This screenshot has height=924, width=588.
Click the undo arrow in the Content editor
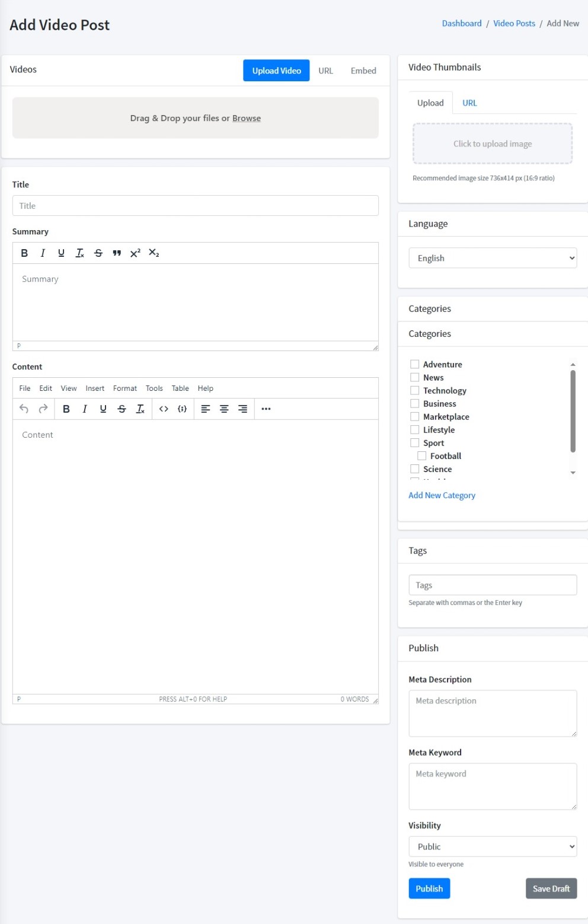[24, 409]
